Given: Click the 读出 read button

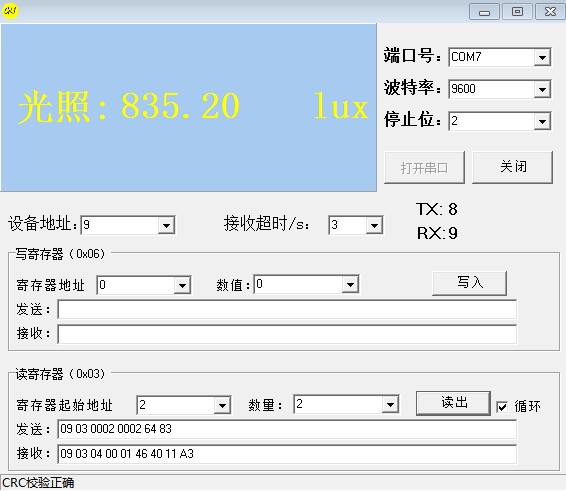Looking at the screenshot, I should pyautogui.click(x=453, y=403).
